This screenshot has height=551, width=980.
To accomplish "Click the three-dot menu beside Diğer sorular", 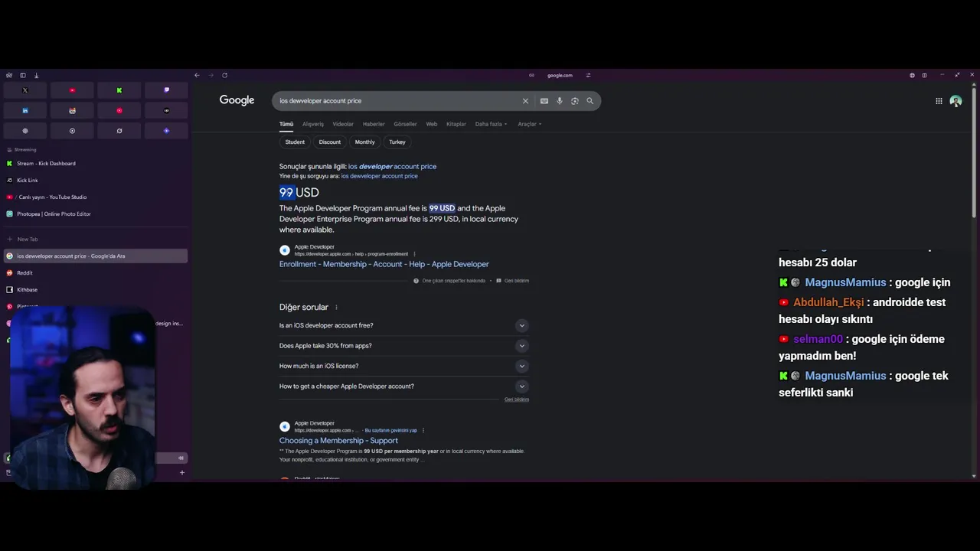I will tap(336, 308).
